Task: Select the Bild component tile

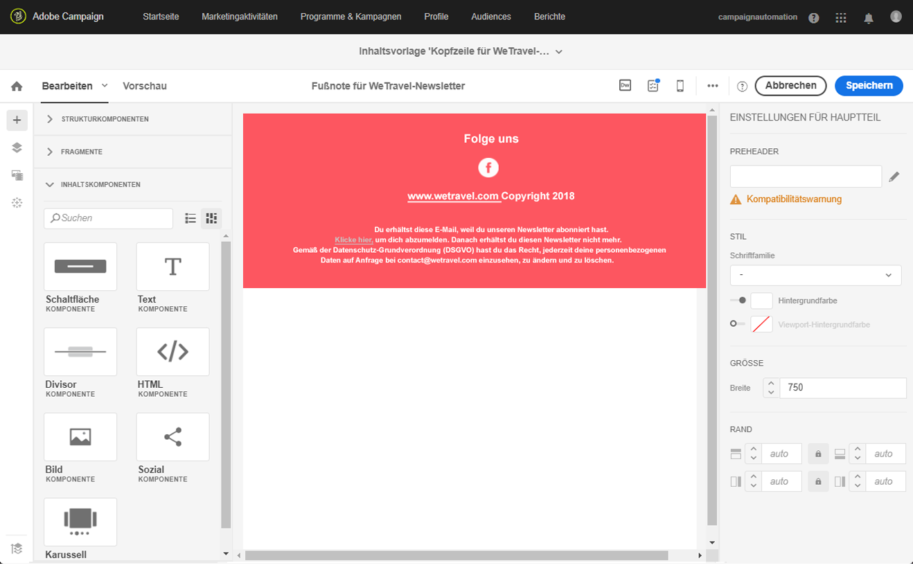Action: point(80,437)
